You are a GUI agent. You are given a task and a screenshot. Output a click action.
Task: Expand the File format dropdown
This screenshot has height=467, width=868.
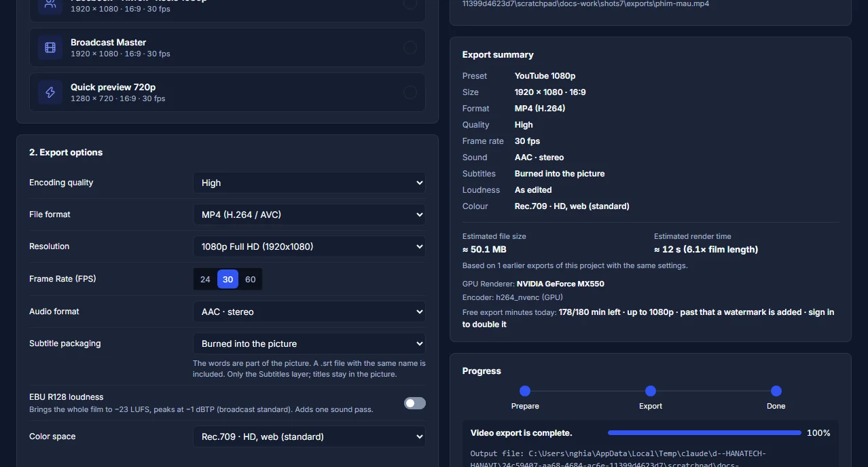coord(309,214)
